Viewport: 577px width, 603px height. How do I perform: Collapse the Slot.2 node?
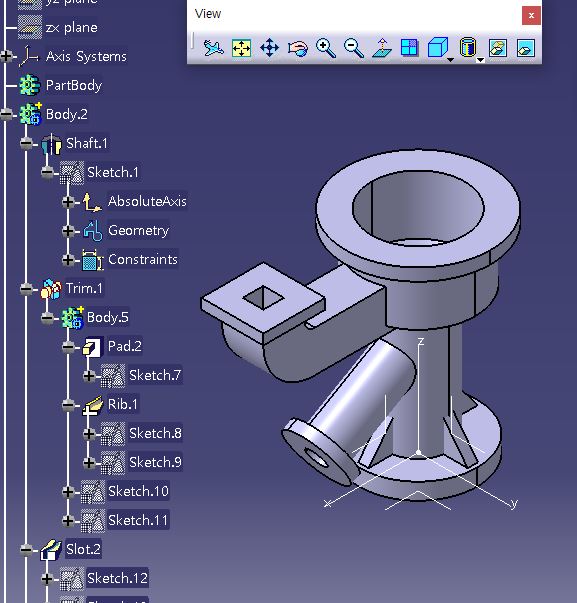tap(26, 550)
